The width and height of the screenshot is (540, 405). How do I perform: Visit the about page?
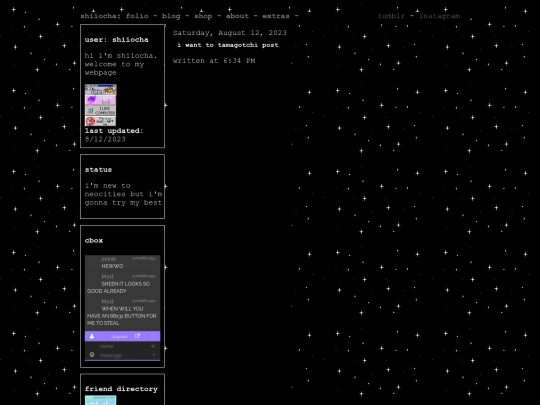click(237, 16)
